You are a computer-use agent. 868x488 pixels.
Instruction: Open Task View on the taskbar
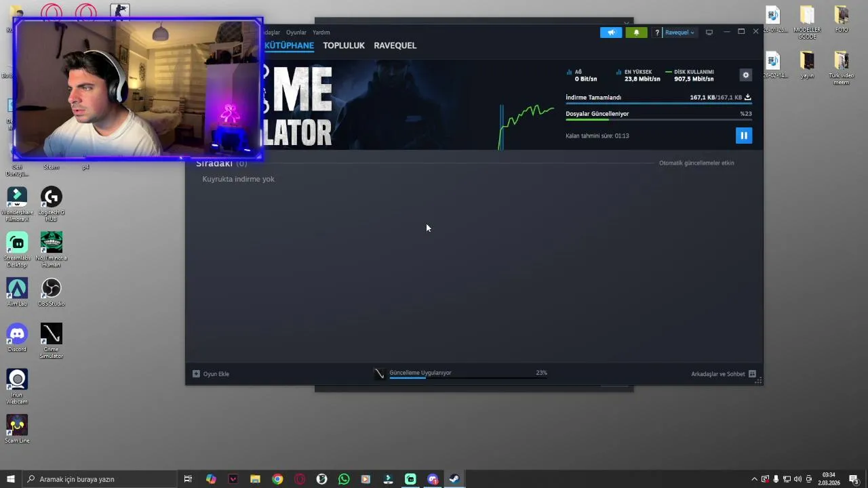pos(188,479)
